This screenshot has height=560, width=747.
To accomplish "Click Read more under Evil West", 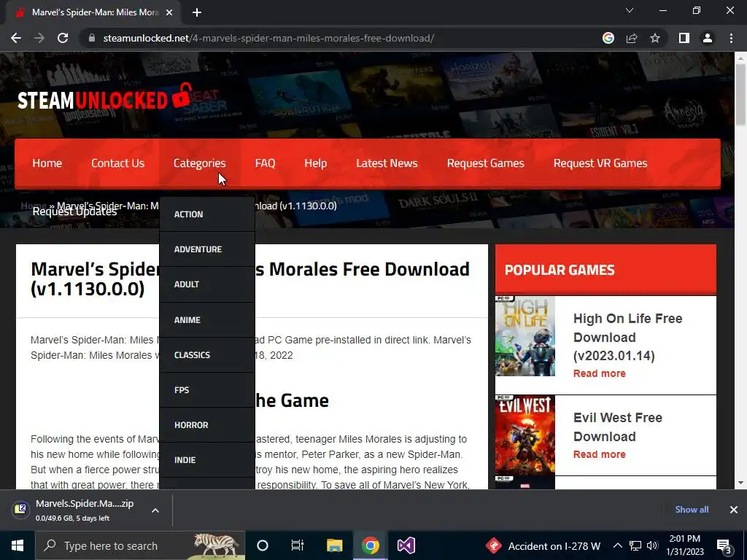I will tap(600, 455).
